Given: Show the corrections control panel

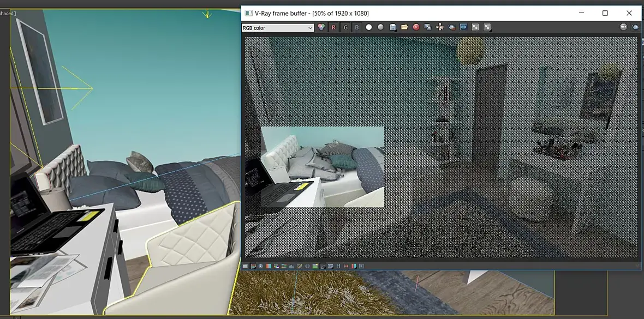Looking at the screenshot, I should click(x=245, y=266).
